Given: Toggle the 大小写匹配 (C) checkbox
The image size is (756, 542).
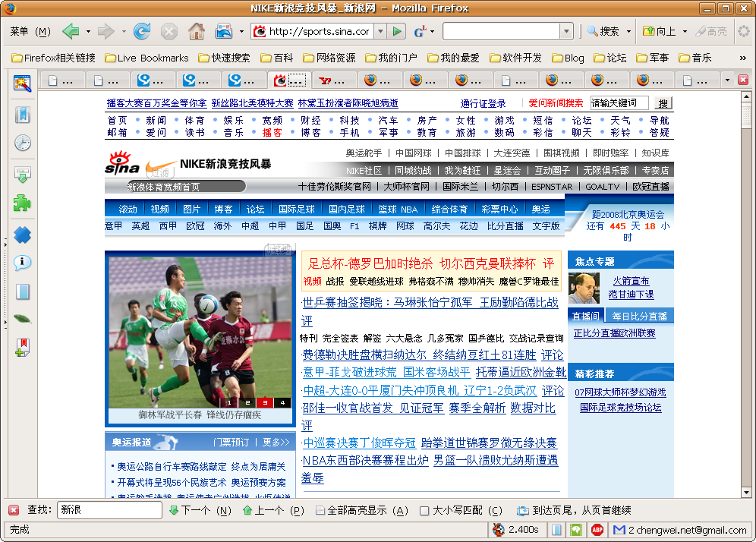Looking at the screenshot, I should (424, 511).
